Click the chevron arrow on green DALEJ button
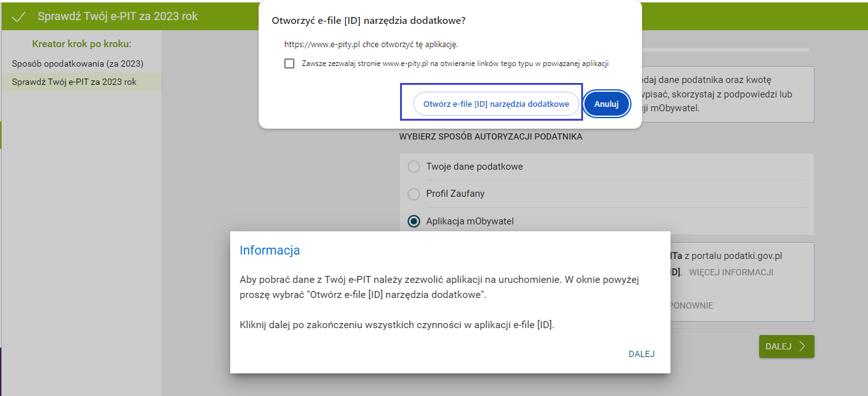Viewport: 868px width, 396px height. coord(802,346)
